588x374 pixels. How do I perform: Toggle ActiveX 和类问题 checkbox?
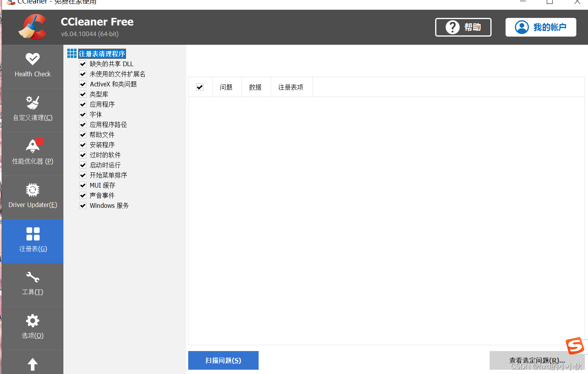point(83,84)
